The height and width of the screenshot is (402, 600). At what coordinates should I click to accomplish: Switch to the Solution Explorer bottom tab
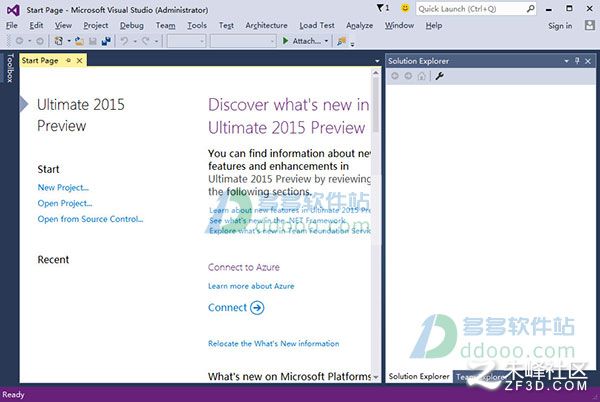click(419, 376)
